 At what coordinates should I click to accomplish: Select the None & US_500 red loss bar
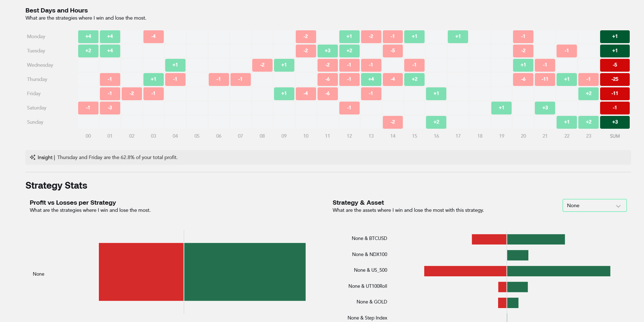pos(465,271)
